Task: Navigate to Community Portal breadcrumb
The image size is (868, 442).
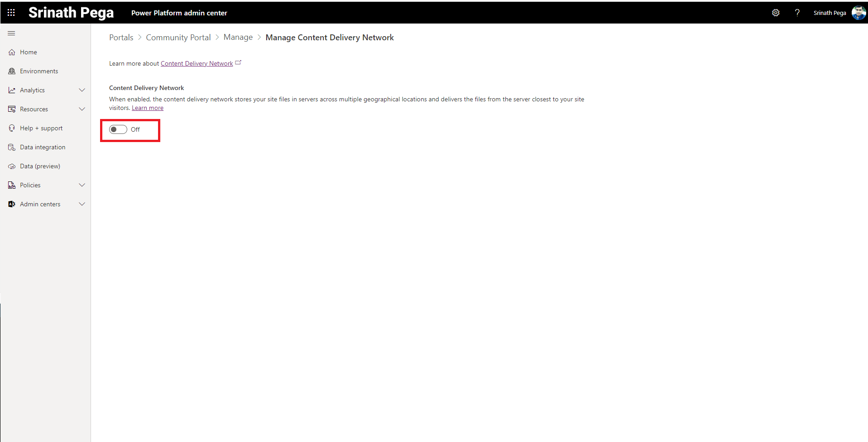Action: click(178, 38)
